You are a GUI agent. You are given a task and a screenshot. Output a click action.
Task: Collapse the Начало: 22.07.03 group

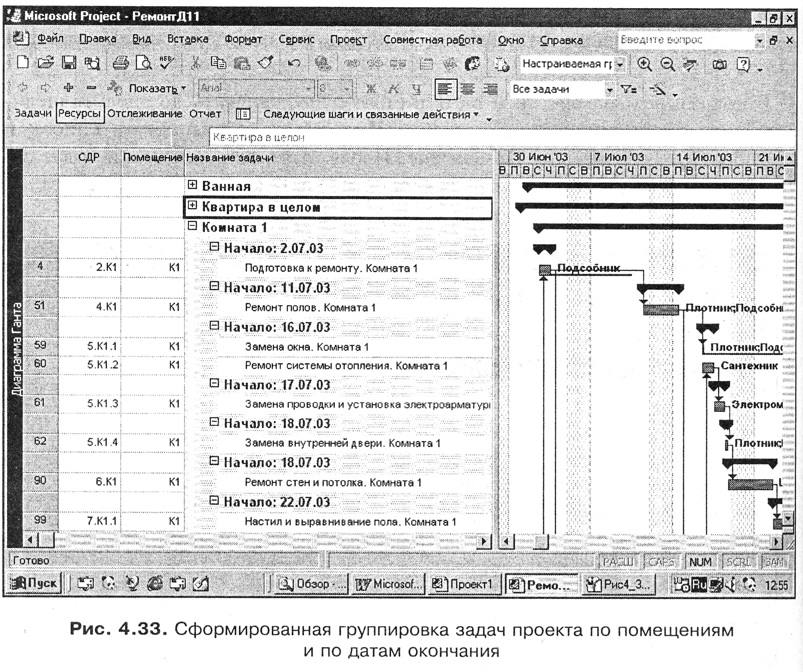click(x=214, y=500)
